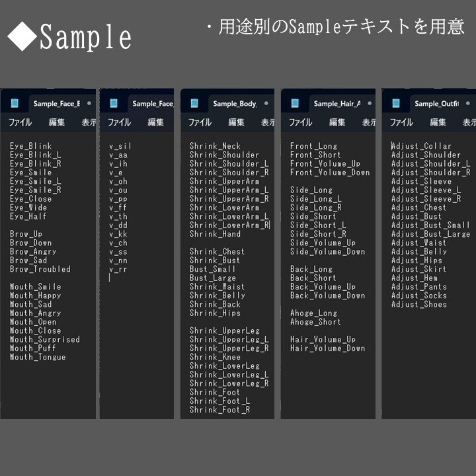Click the line Shrink_Hand

tap(216, 234)
